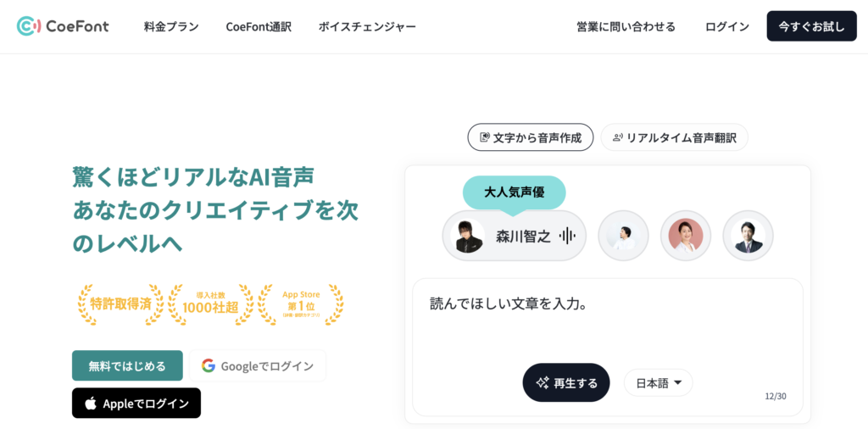Image resolution: width=868 pixels, height=429 pixels.
Task: Click the 特許取得済 laurel badge
Action: (120, 304)
